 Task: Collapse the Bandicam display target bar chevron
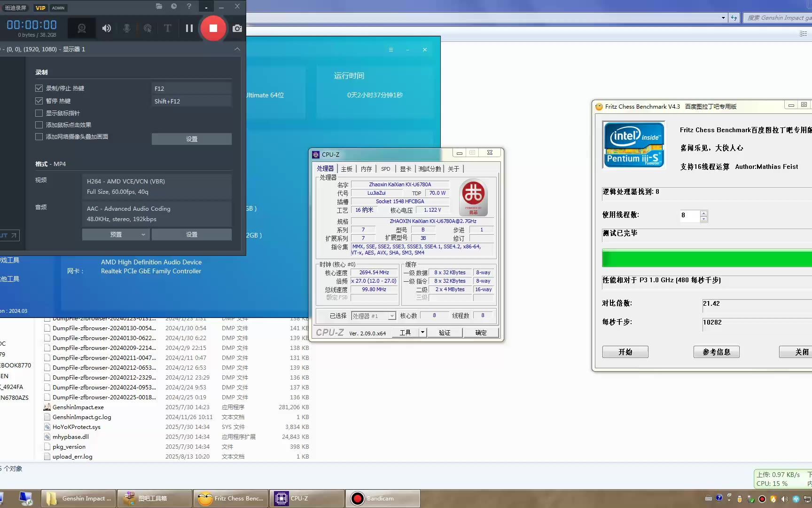237,49
